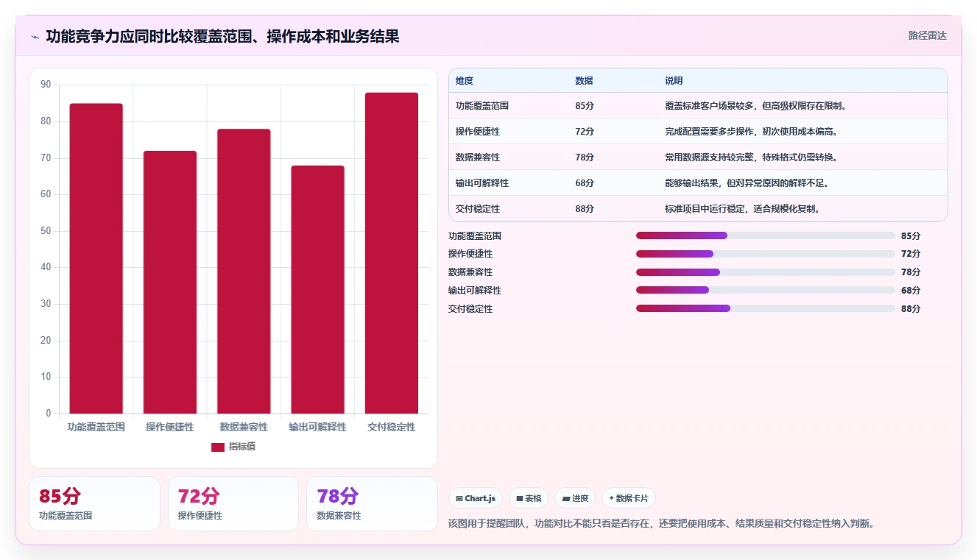977x560 pixels.
Task: Click the 88分 cell in the table
Action: [585, 209]
